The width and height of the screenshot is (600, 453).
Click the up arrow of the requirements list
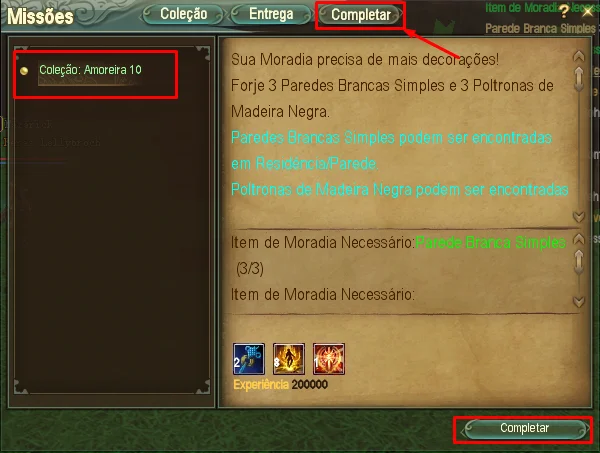[579, 240]
